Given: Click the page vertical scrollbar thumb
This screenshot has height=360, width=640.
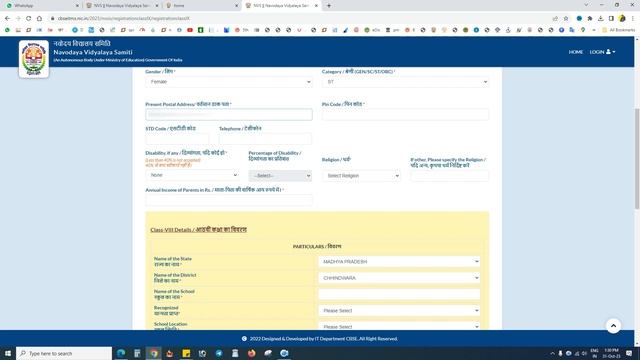Looking at the screenshot, I should (637, 159).
